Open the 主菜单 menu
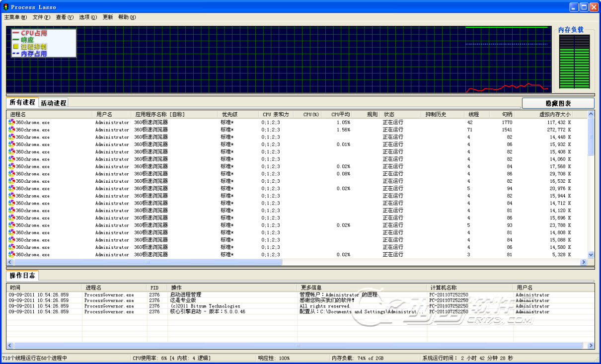Screen dimensions: 601x364 point(15,17)
